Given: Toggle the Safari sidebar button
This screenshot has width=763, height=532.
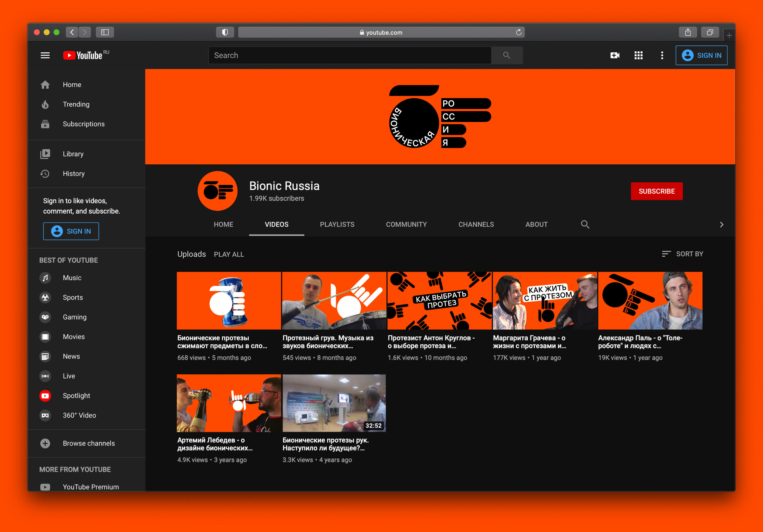Looking at the screenshot, I should [x=105, y=32].
